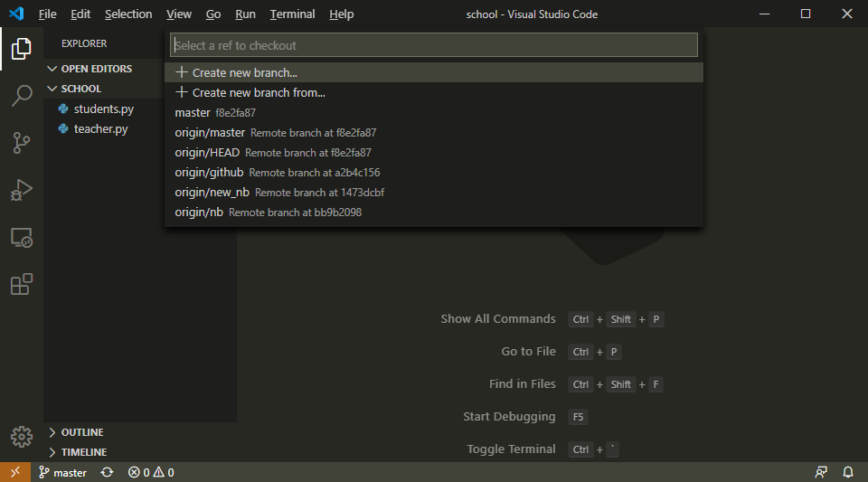Choose 'Create new branch from...' option
868x482 pixels.
pyautogui.click(x=434, y=92)
